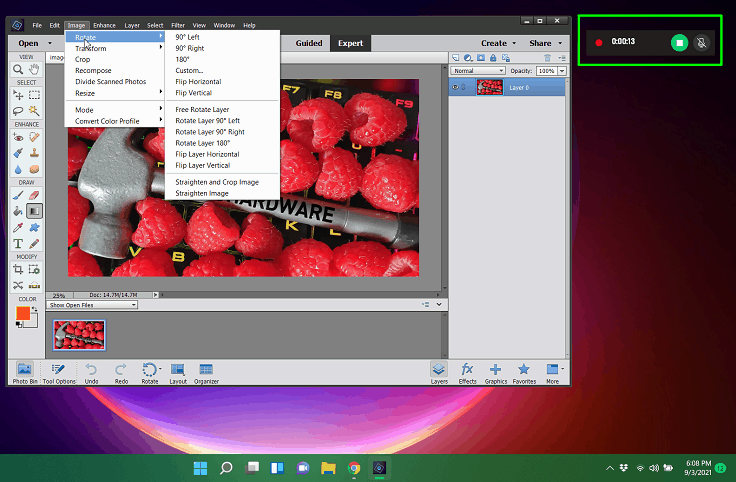Open the Transform submenu
Screen dimensions: 736x482
pyautogui.click(x=115, y=48)
